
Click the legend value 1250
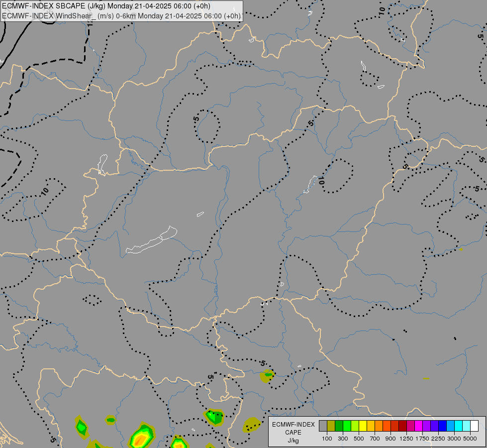tap(406, 439)
